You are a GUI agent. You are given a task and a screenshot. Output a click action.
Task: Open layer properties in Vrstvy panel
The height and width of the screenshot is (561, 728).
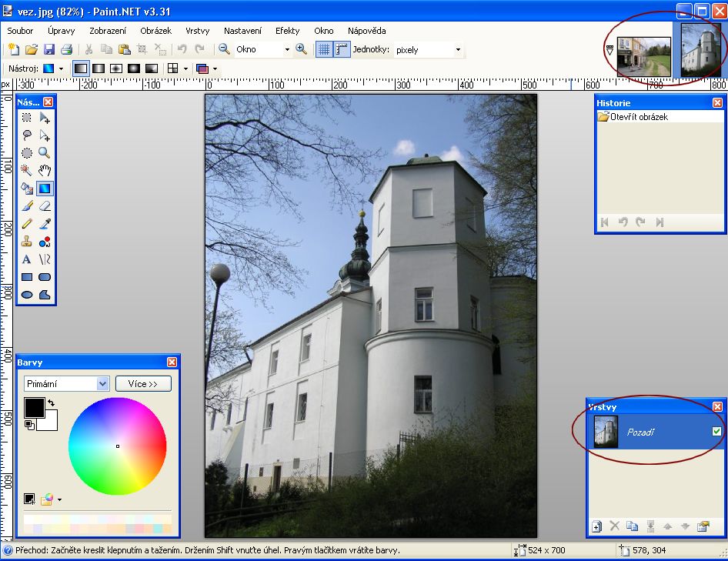pos(703,526)
